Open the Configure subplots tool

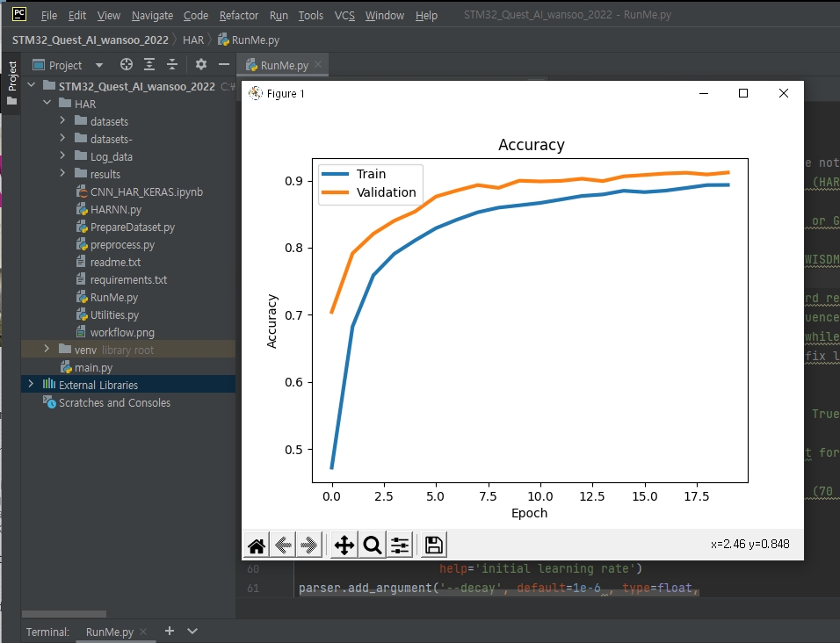click(400, 545)
